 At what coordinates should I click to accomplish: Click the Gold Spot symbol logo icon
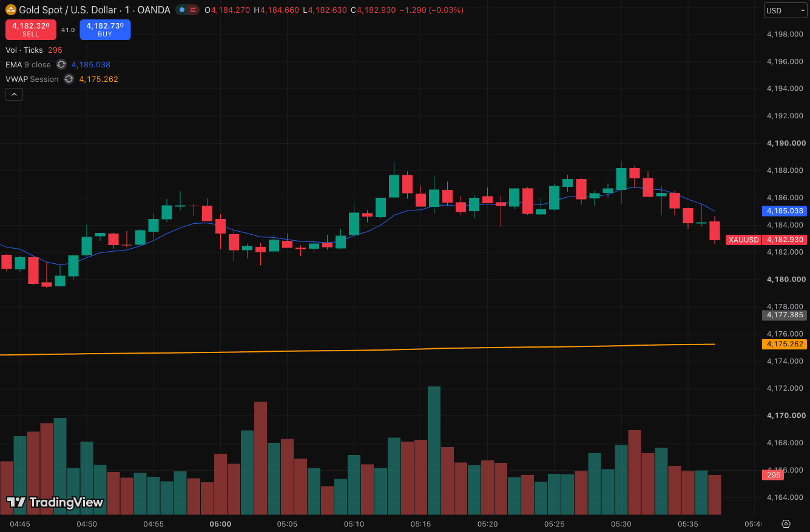[11, 10]
